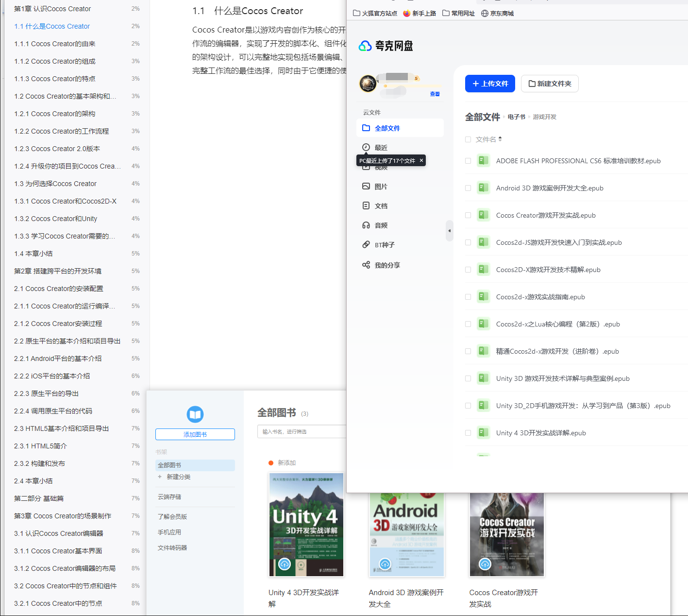
Task: Open the 常用网址 bookmark folder
Action: [458, 13]
